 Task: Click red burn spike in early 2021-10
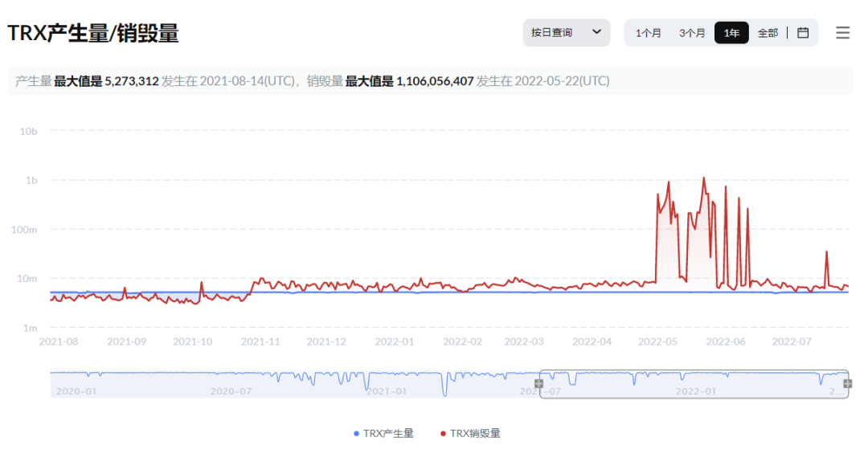tap(201, 283)
